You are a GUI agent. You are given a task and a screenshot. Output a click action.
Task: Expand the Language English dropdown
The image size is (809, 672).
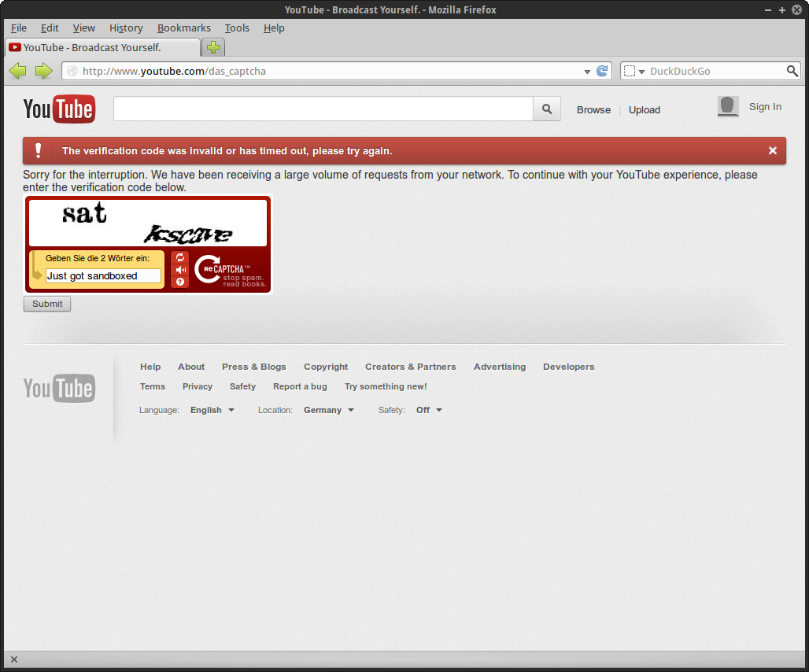pyautogui.click(x=212, y=410)
